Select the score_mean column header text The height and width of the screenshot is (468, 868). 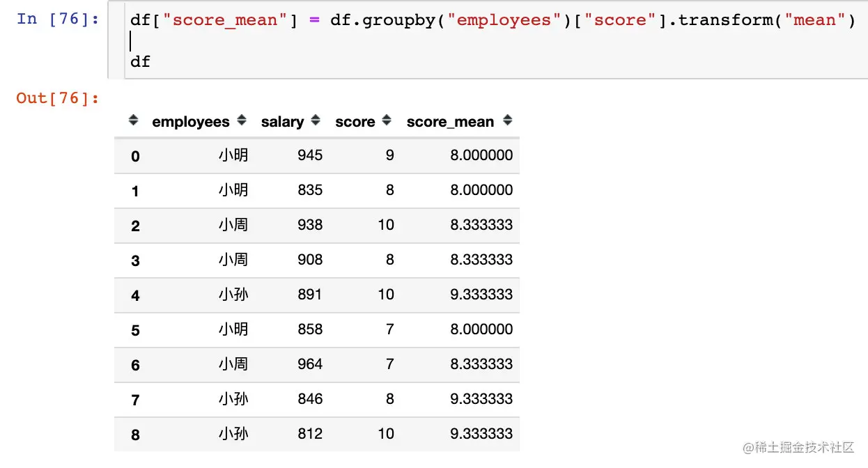point(450,122)
